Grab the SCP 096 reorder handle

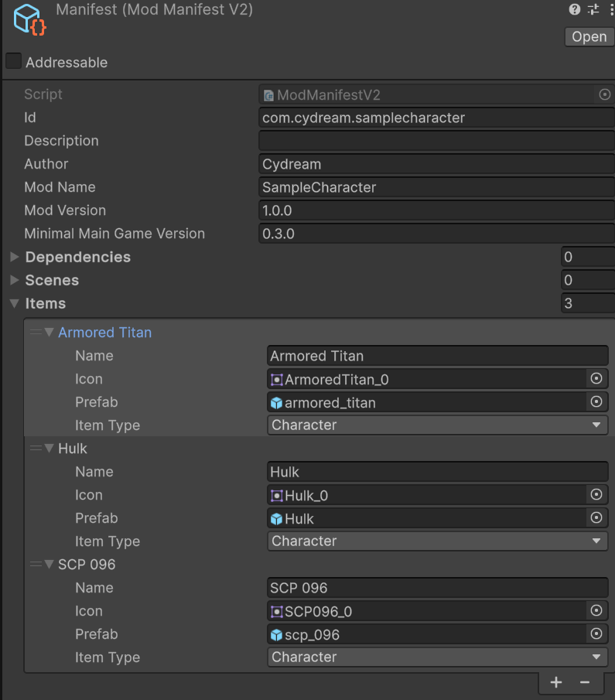click(x=36, y=565)
